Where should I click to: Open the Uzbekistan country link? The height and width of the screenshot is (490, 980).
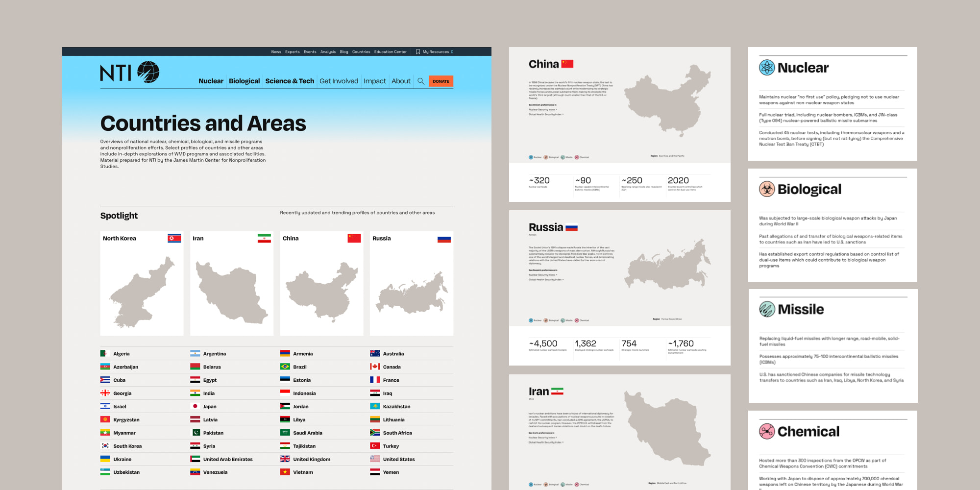126,472
